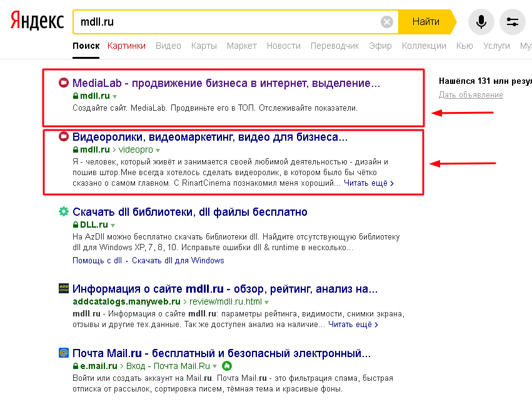Click addcatalogs favicon beside Информация о сайте
This screenshot has width=532, height=404.
(x=63, y=288)
